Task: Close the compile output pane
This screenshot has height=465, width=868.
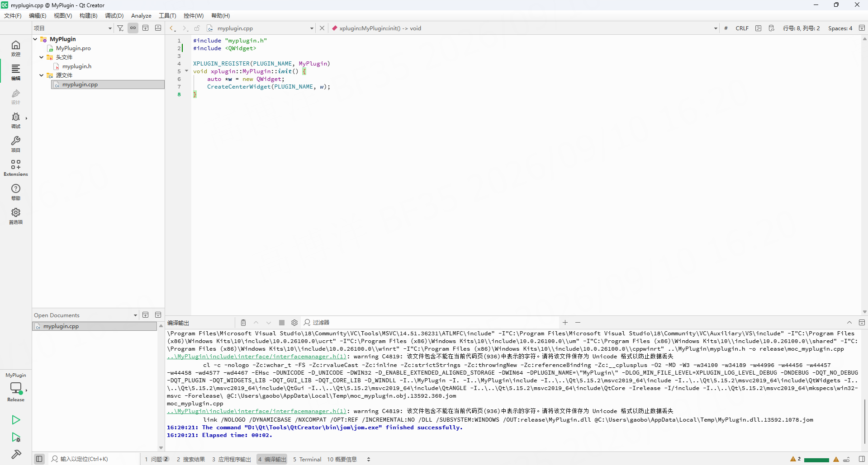Action: [x=862, y=323]
